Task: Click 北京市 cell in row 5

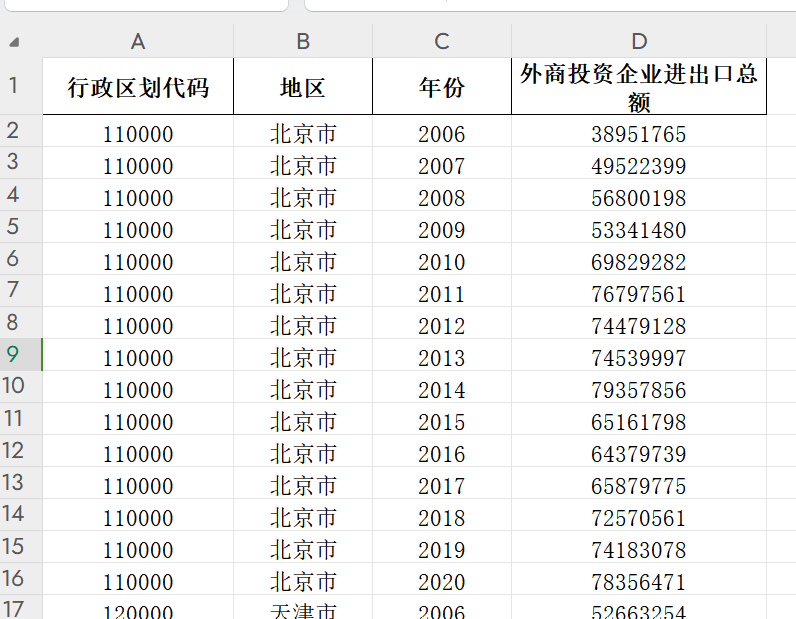Action: [x=303, y=227]
